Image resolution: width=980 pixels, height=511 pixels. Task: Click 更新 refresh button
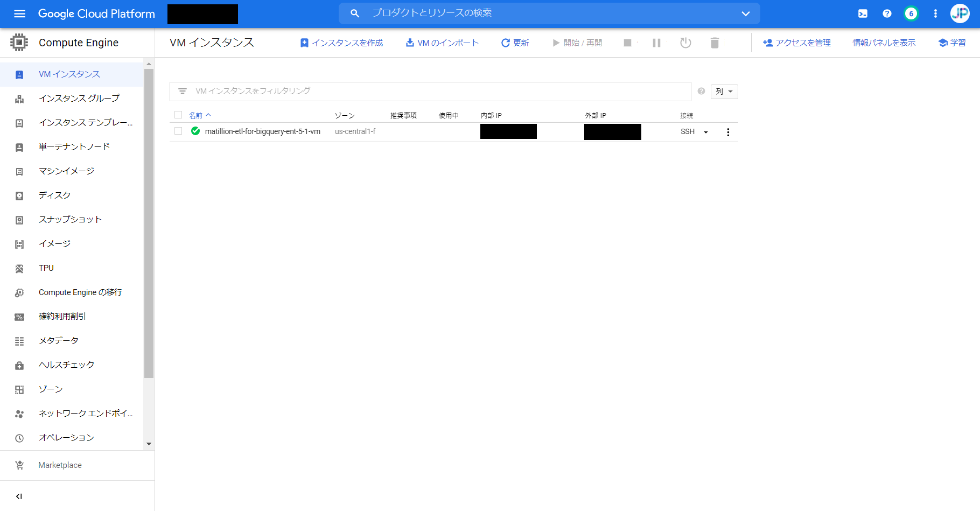point(515,43)
